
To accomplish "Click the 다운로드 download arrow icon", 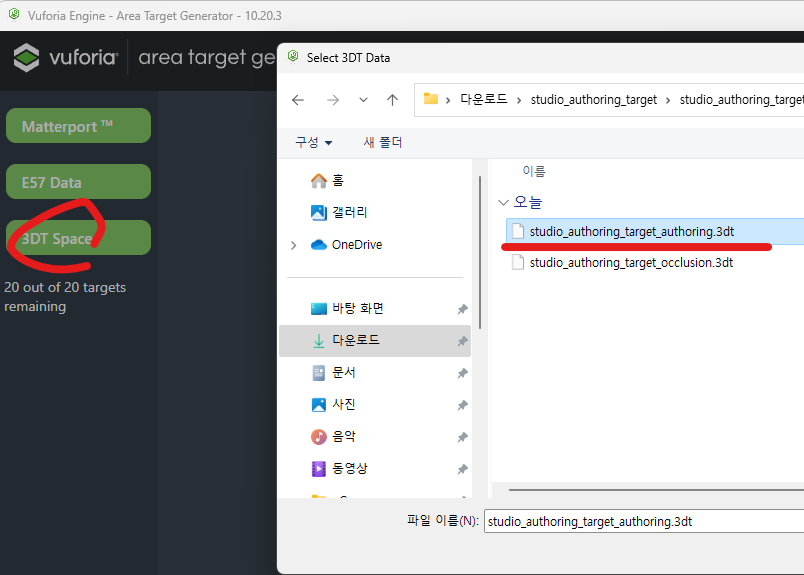I will 318,341.
